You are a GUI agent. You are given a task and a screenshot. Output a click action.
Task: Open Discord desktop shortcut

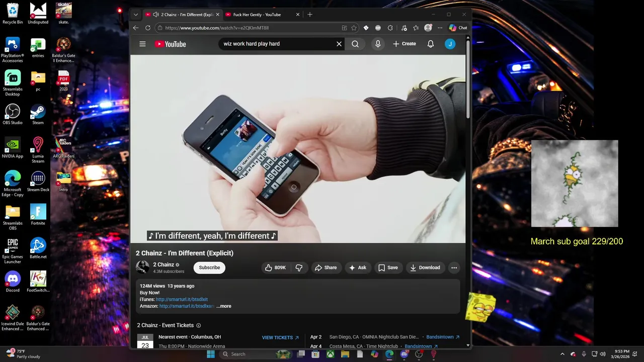[x=13, y=282]
